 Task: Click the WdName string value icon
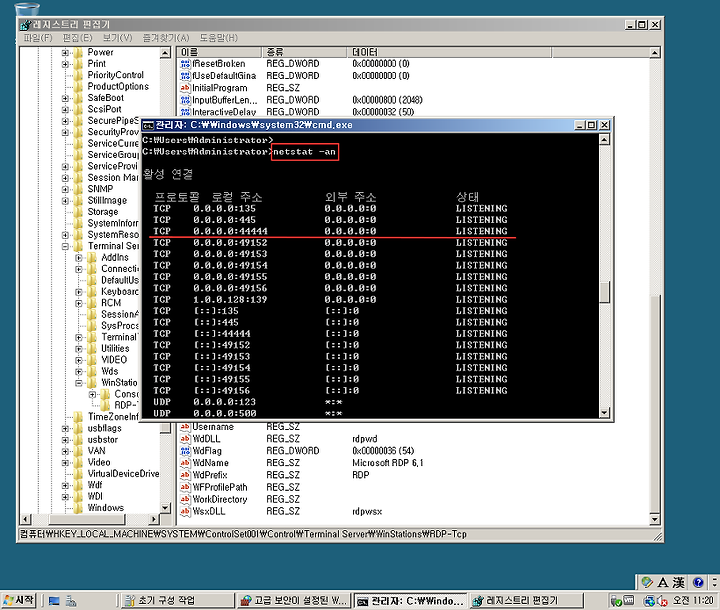coord(185,463)
